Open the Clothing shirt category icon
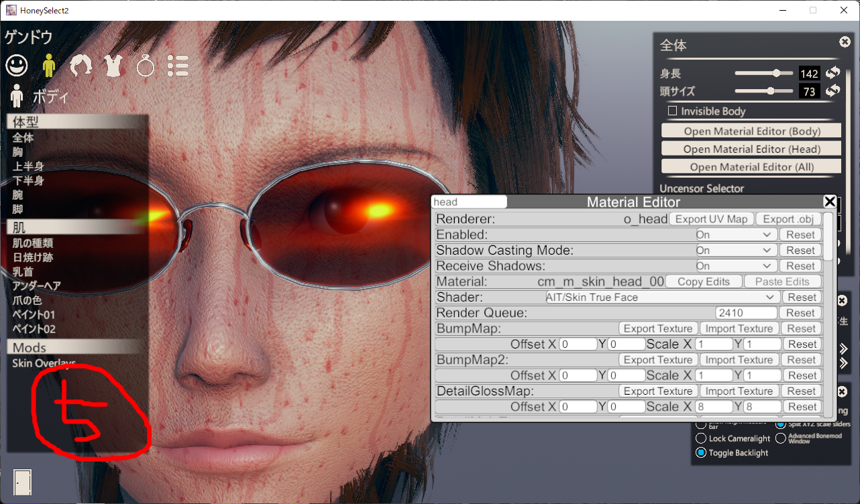Image resolution: width=860 pixels, height=504 pixels. [x=113, y=65]
